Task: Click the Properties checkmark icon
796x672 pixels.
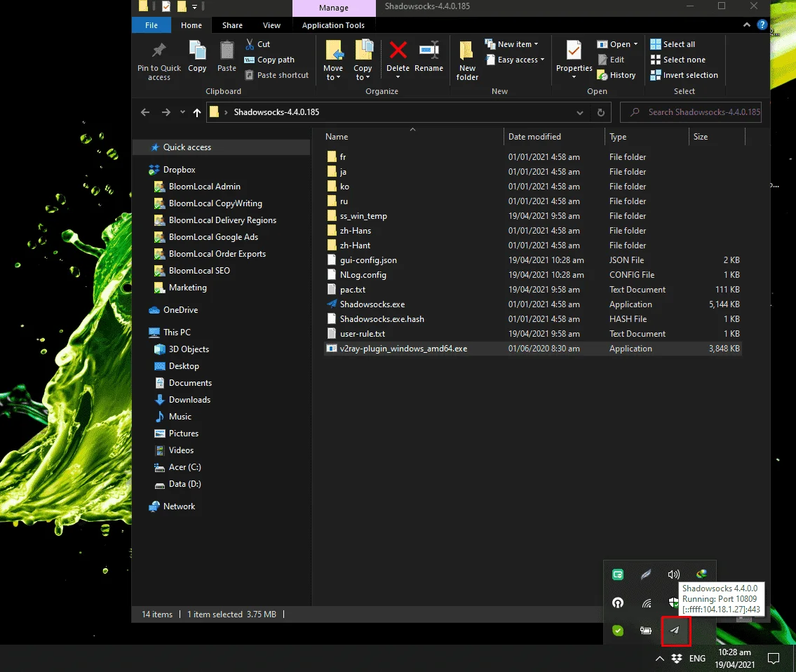Action: point(574,51)
